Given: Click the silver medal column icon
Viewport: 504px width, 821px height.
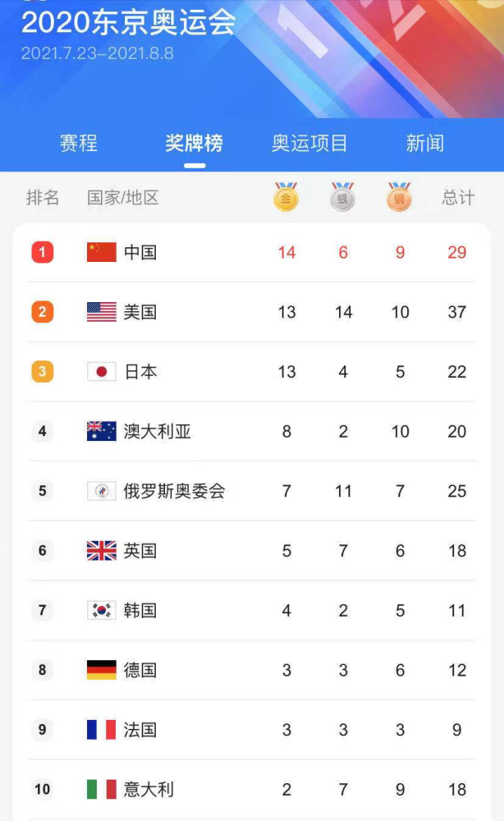Looking at the screenshot, I should pos(343,196).
